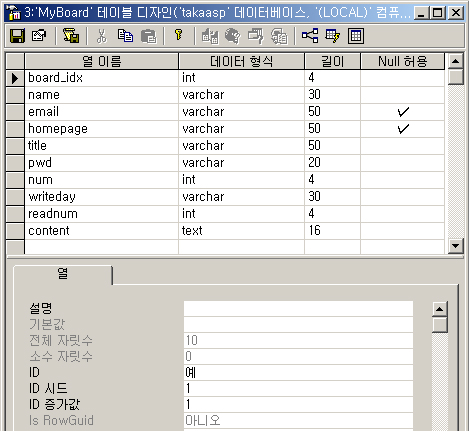Toggle Null 허용 for the content row
469x431 pixels.
coord(402,231)
